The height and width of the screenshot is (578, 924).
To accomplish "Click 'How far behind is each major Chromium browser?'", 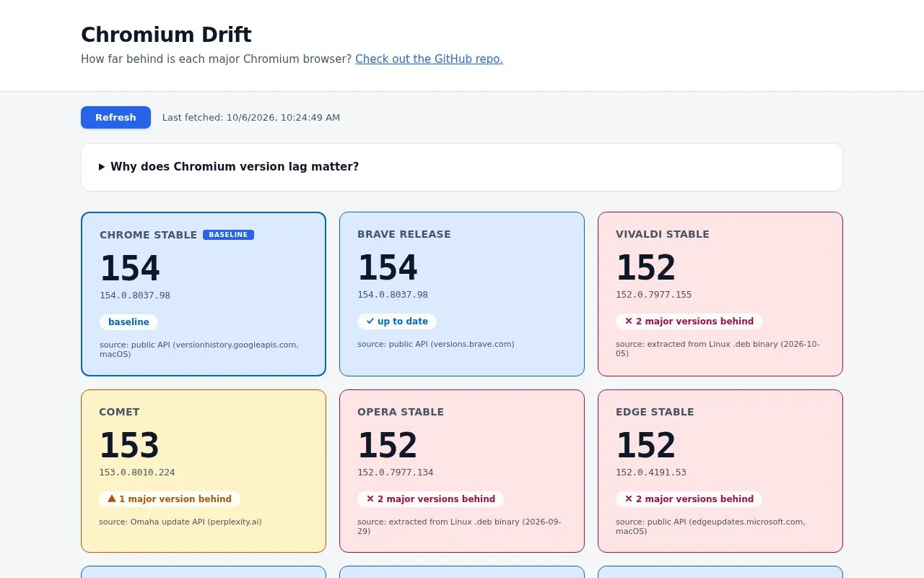I will click(x=217, y=59).
